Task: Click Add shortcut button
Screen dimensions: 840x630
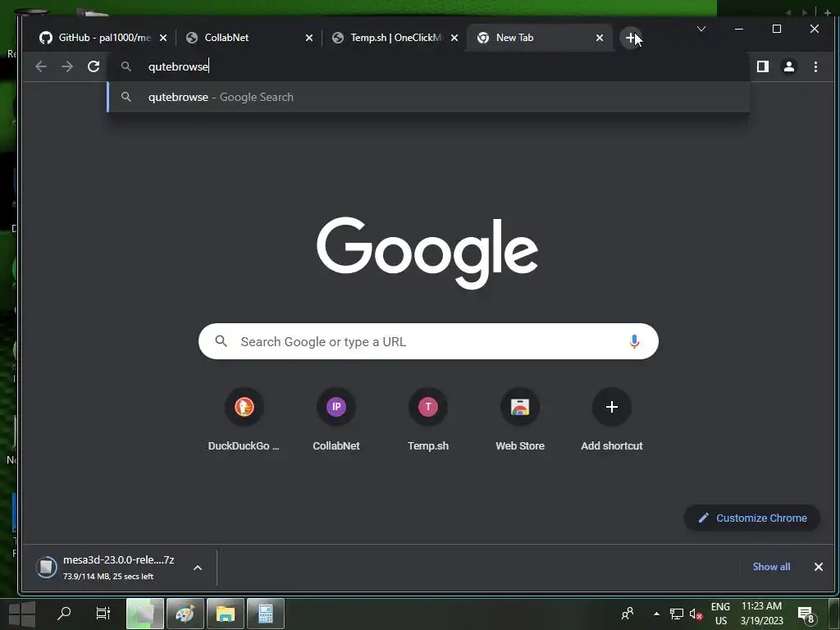Action: 612,419
